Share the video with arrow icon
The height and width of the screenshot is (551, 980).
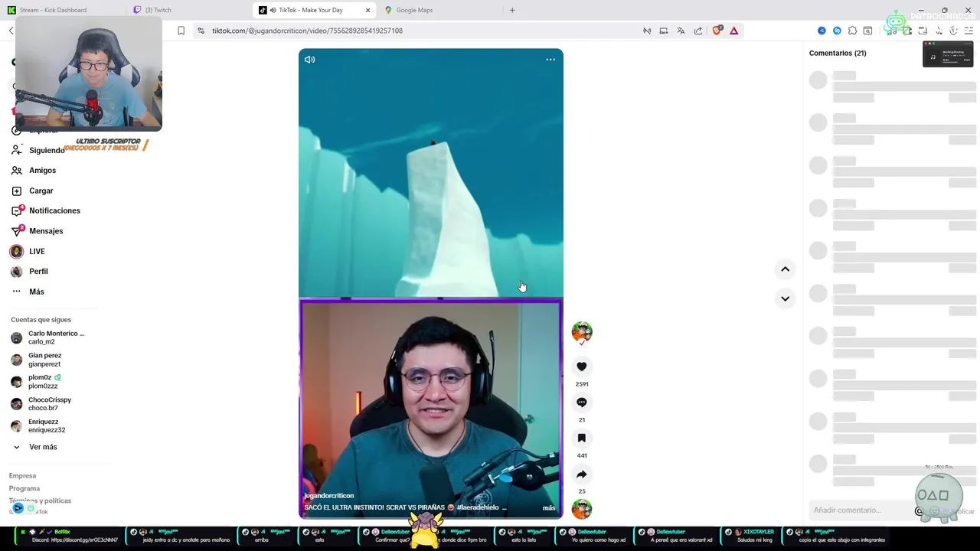click(x=582, y=474)
